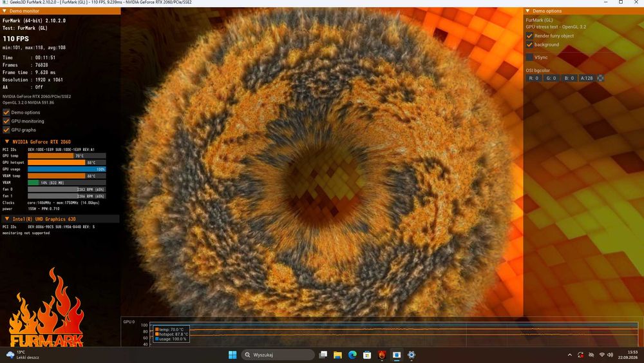This screenshot has width=644, height=363.
Task: Click the R: 0 color value field
Action: pos(533,78)
